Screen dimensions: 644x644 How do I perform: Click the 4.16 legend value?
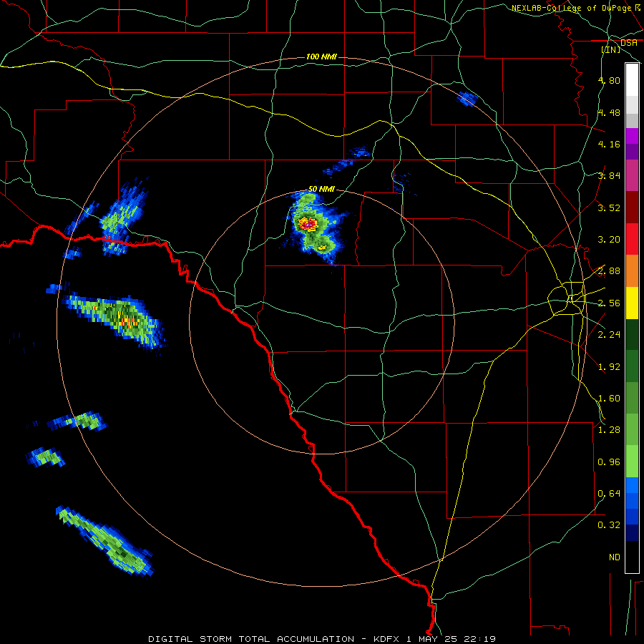609,144
